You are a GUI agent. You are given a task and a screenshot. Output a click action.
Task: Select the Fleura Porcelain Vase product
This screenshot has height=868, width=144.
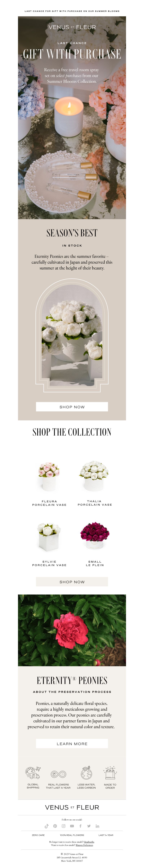coord(49,482)
